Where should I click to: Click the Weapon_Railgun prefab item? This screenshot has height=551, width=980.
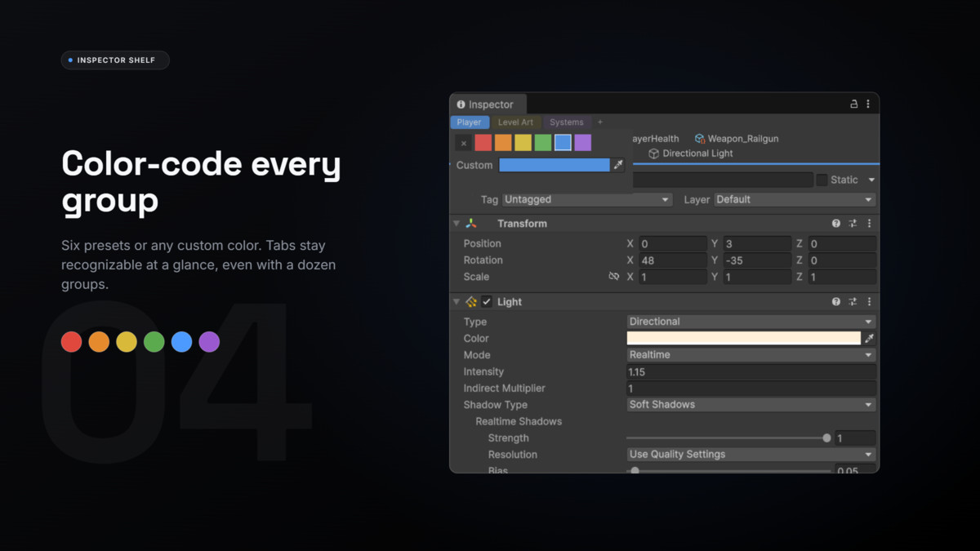point(736,139)
